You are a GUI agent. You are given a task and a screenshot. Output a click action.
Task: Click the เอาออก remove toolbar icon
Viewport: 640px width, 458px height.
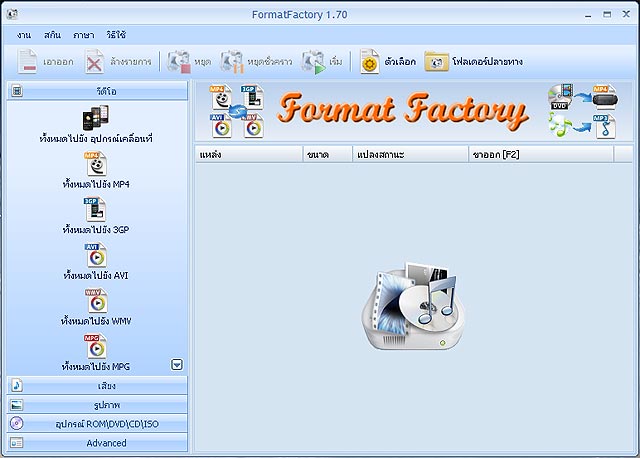pos(28,62)
